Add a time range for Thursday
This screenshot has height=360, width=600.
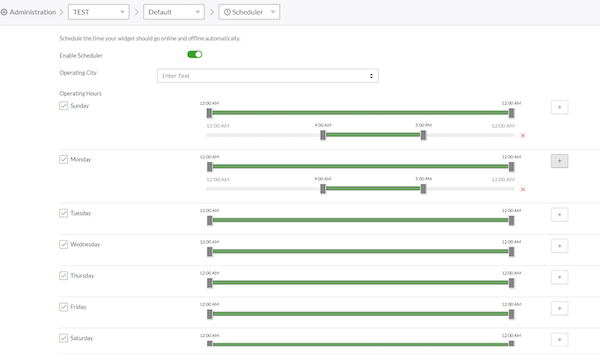559,277
